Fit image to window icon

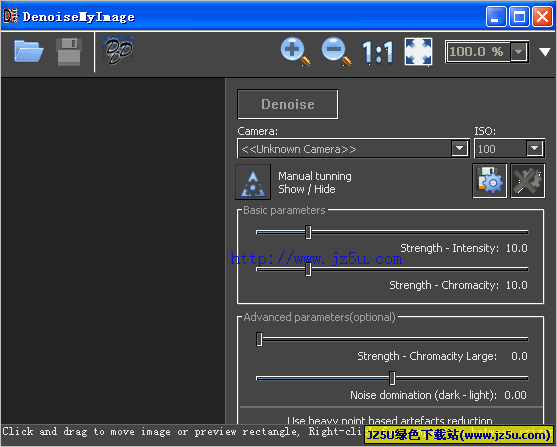point(418,52)
